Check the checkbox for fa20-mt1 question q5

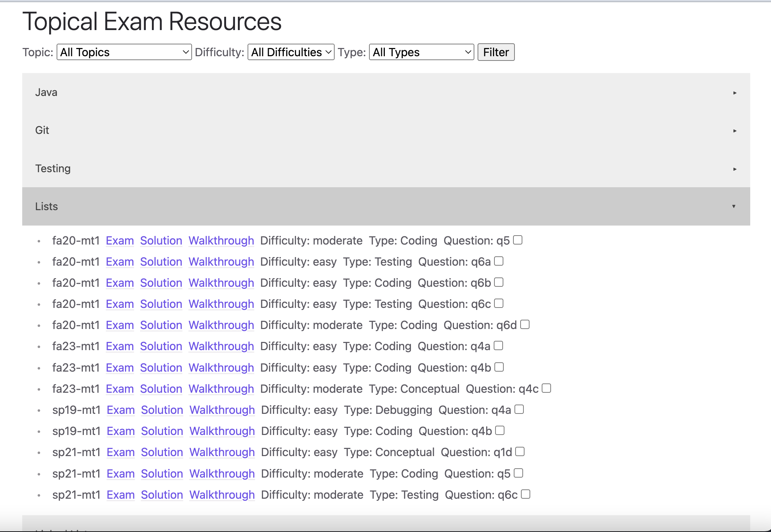click(517, 240)
